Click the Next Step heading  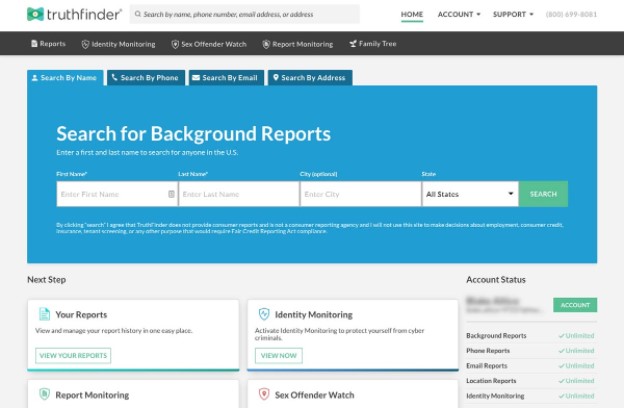pos(46,280)
